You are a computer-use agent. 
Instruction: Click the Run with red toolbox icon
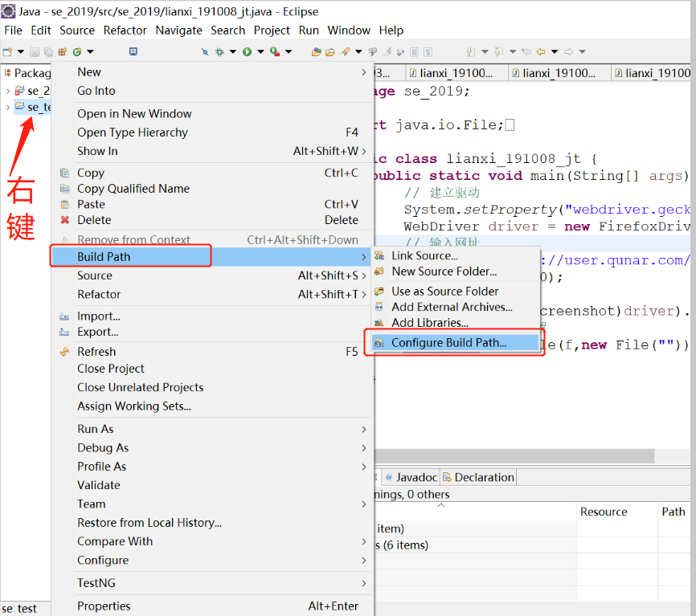[x=275, y=52]
